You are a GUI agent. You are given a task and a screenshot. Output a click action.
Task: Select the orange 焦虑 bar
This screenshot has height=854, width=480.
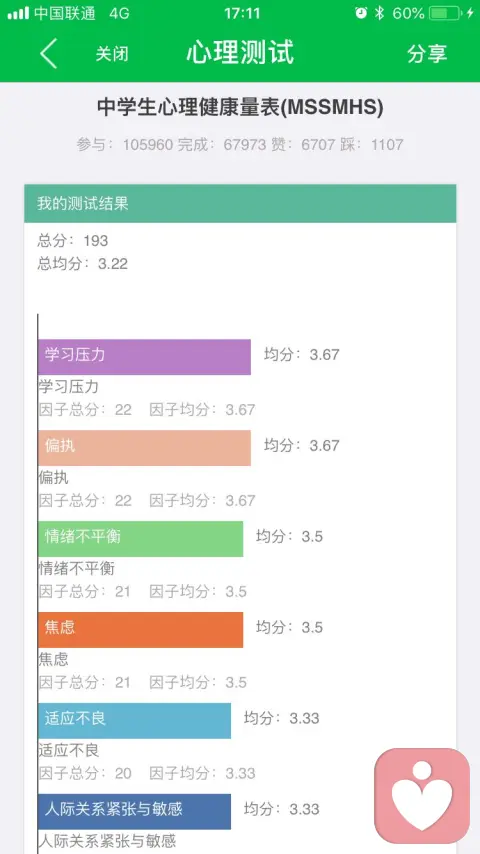(x=141, y=630)
